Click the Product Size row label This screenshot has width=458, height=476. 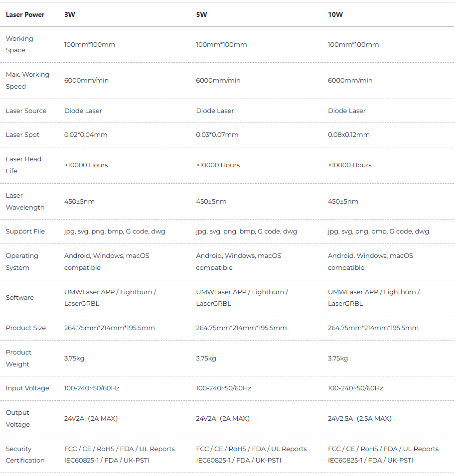(x=26, y=328)
